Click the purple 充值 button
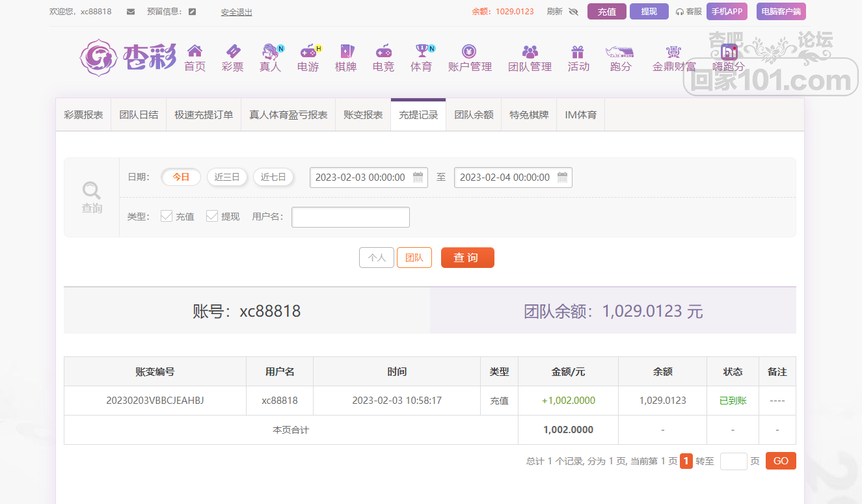 point(607,12)
